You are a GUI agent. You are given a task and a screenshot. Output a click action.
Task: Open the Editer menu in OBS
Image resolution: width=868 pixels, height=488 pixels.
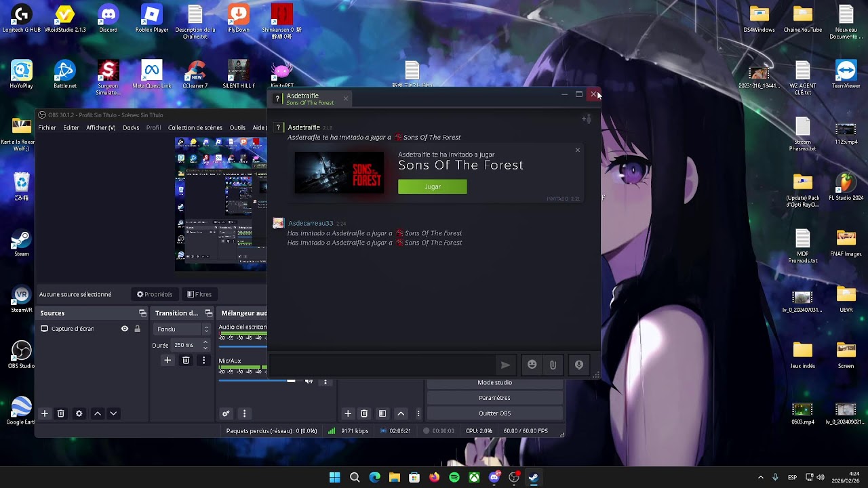[71, 127]
